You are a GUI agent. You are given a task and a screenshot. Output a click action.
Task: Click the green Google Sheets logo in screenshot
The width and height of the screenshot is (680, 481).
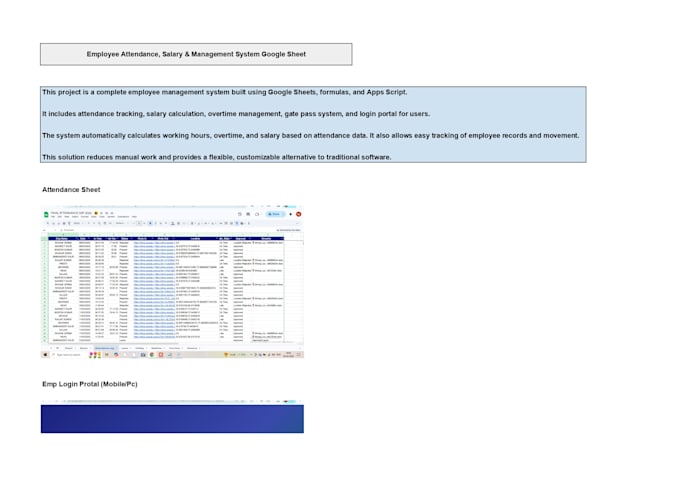click(x=46, y=214)
